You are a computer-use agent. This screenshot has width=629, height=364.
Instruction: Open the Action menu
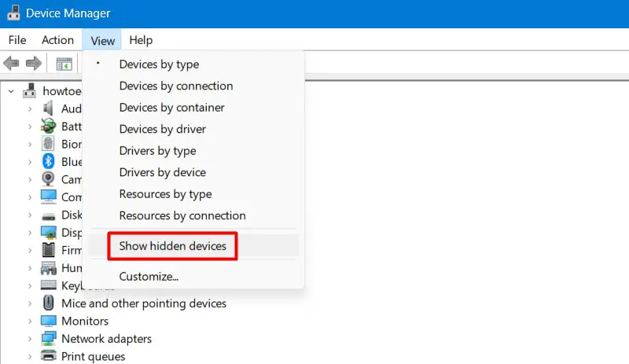point(57,40)
